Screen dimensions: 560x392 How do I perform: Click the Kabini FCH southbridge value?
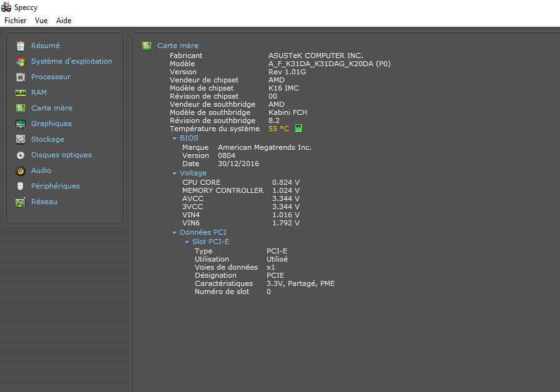pyautogui.click(x=288, y=112)
